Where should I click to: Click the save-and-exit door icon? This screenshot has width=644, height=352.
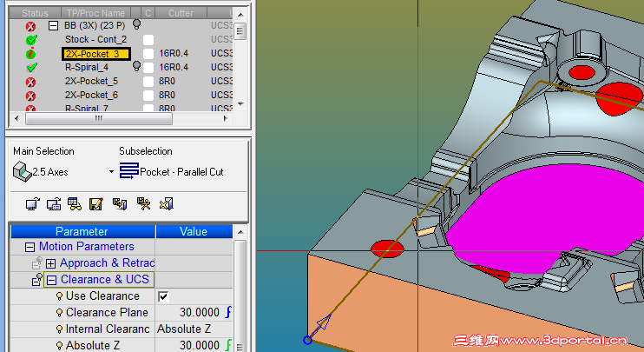click(x=120, y=204)
